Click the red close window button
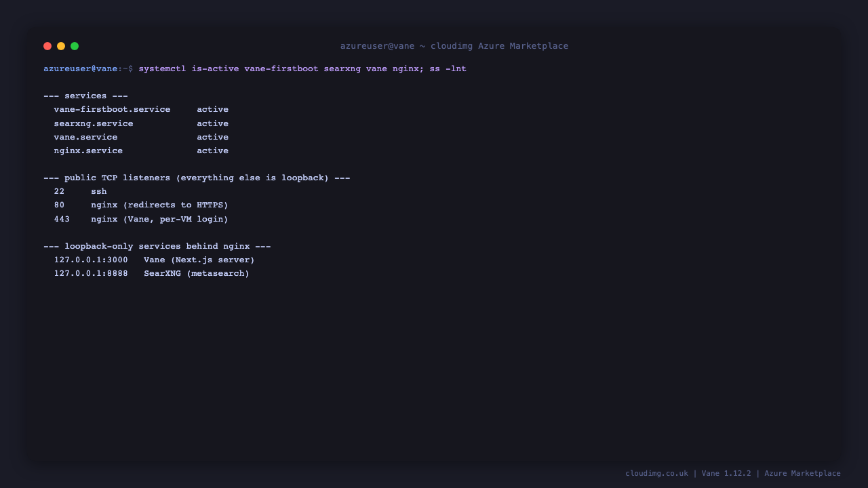 (47, 46)
